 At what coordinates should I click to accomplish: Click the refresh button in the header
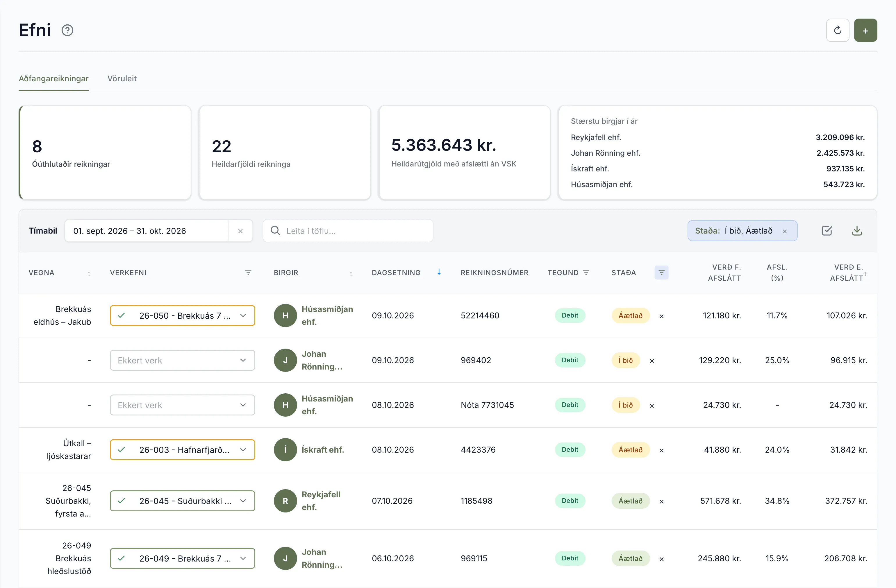837,30
